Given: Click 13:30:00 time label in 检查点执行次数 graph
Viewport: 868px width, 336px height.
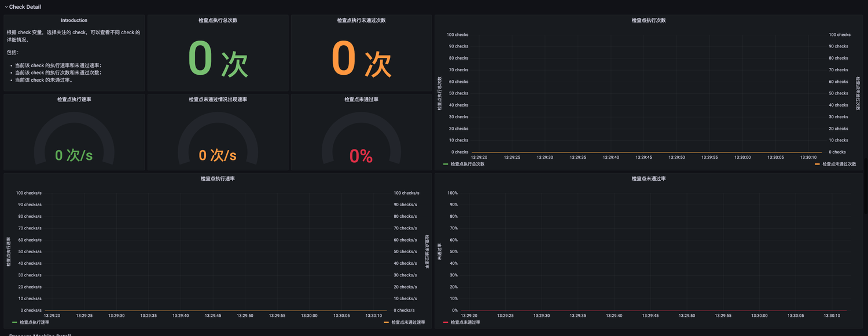Looking at the screenshot, I should [742, 157].
